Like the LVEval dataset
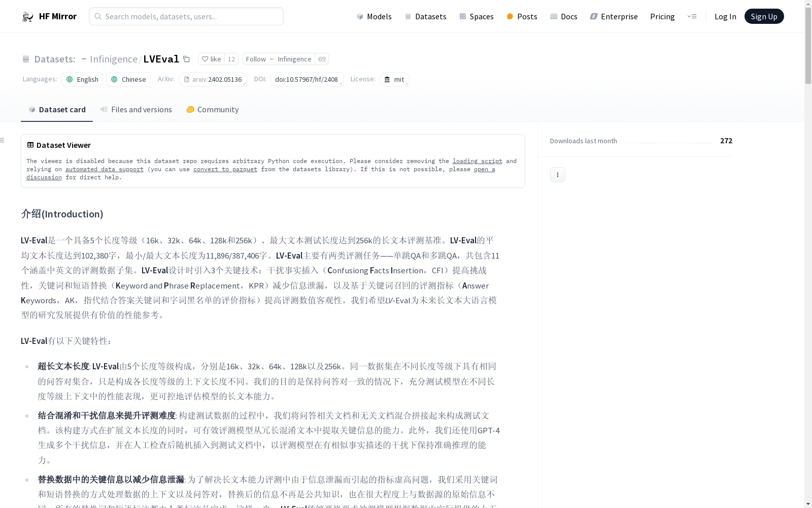Image resolution: width=812 pixels, height=508 pixels. click(211, 59)
